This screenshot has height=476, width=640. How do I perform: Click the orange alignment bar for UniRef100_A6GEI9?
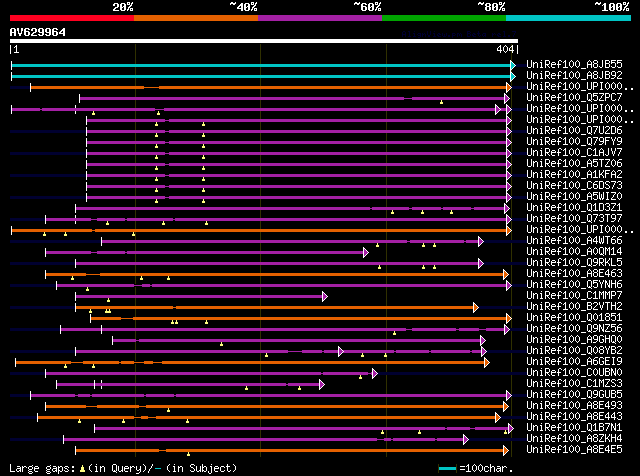point(250,363)
